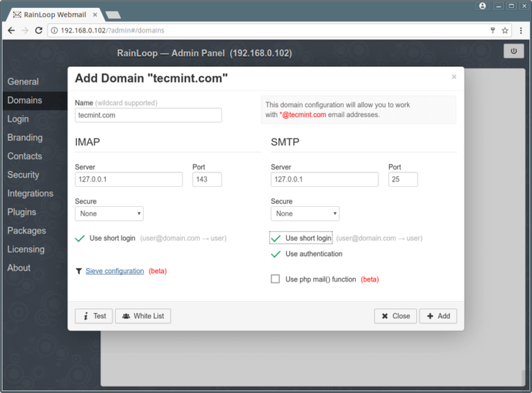Toggle SMTP Use short login checkbox

pyautogui.click(x=275, y=238)
